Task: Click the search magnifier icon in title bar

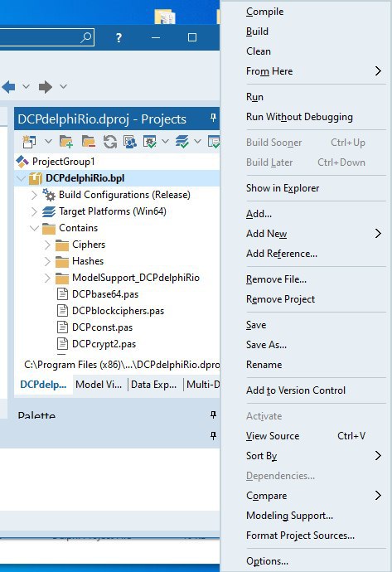Action: (x=86, y=37)
